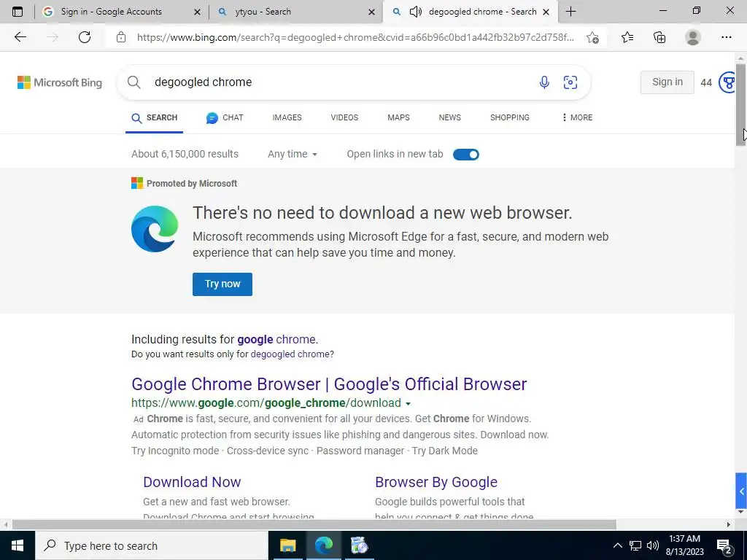Viewport: 747px width, 560px height.
Task: Search using voice microphone icon
Action: coord(544,82)
